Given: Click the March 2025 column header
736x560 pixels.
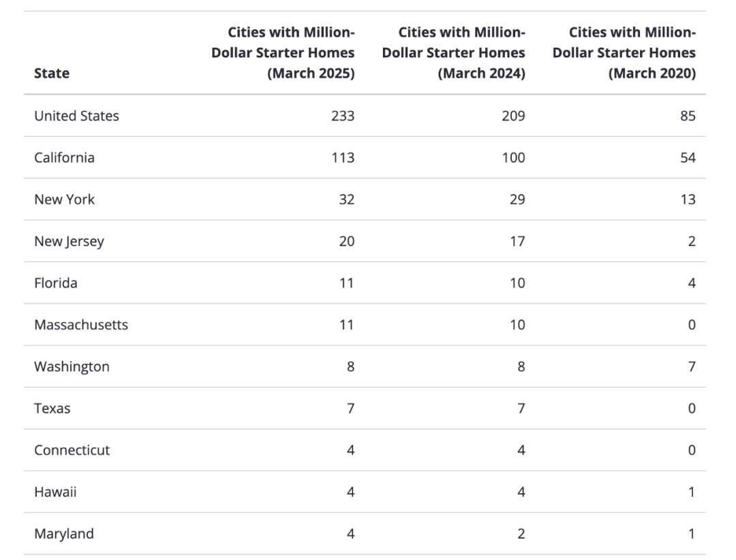Looking at the screenshot, I should [283, 52].
